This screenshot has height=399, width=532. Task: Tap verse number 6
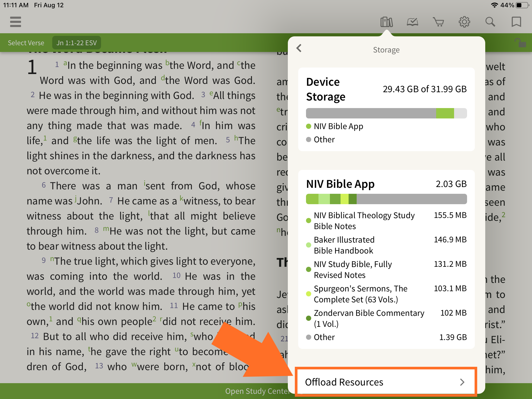44,185
